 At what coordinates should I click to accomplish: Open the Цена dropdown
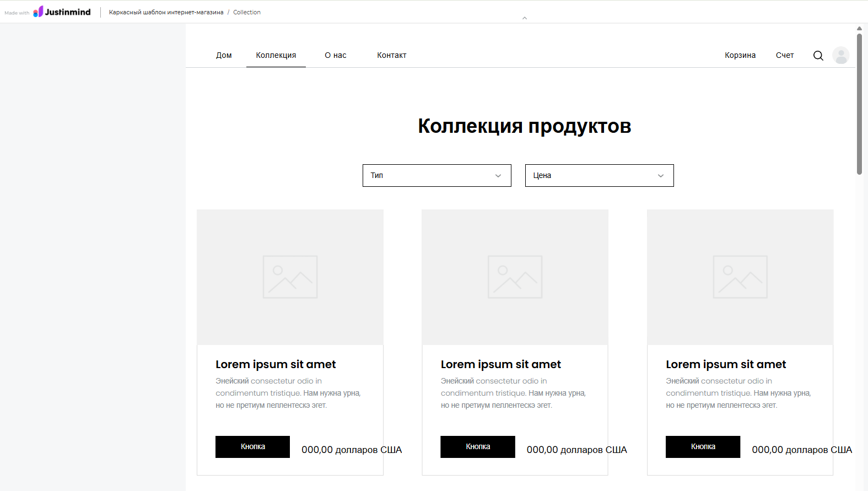pos(600,175)
